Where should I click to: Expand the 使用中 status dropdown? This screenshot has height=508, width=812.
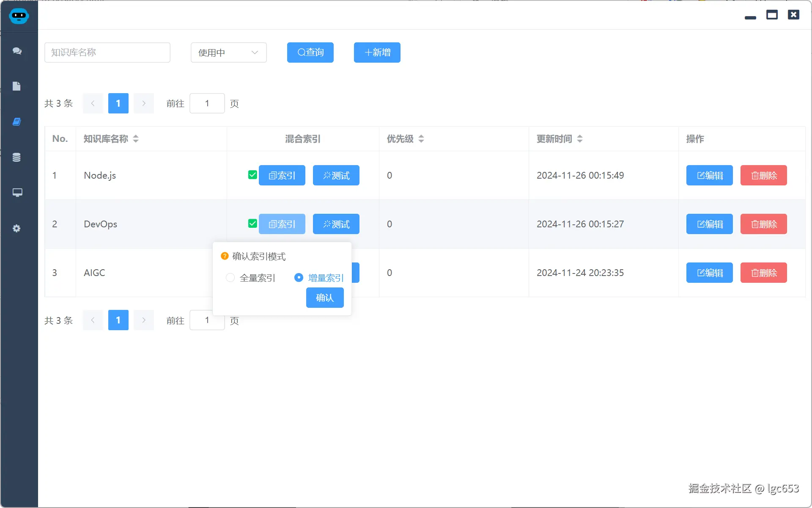coord(228,52)
